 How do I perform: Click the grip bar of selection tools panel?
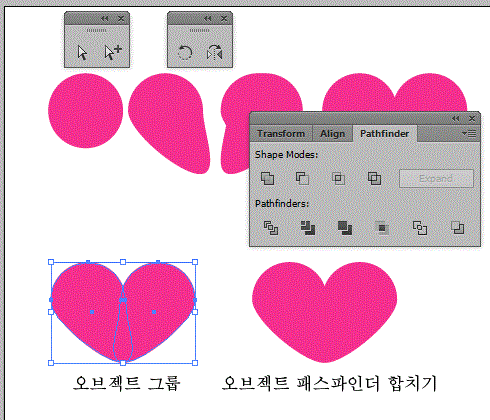coord(97,30)
